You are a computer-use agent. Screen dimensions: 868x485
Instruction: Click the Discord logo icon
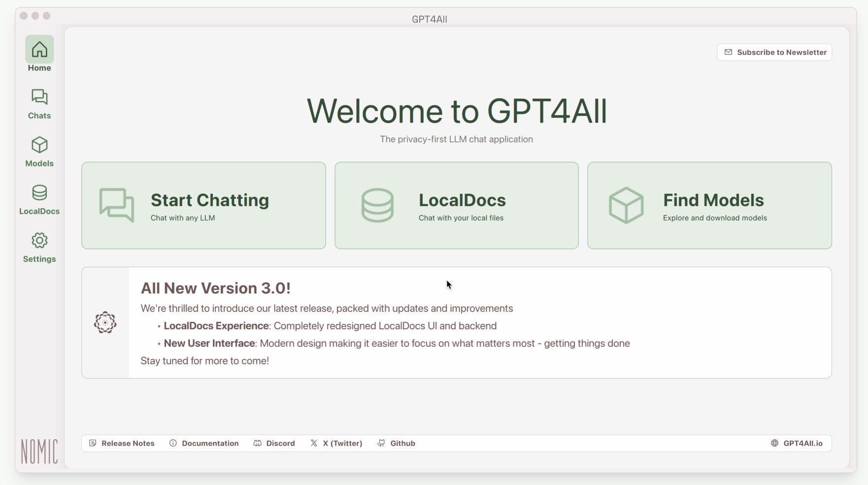tap(258, 443)
